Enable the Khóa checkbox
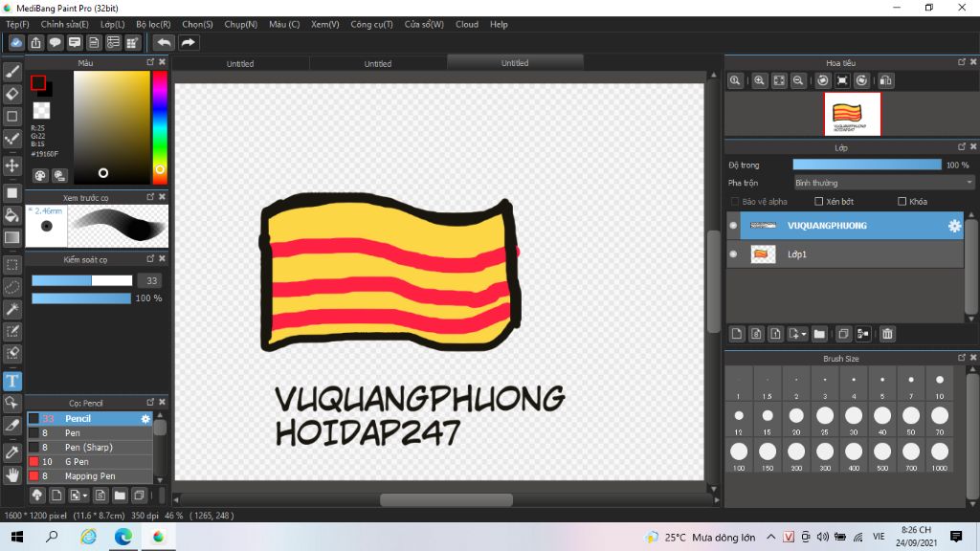This screenshot has height=551, width=980. pyautogui.click(x=902, y=201)
